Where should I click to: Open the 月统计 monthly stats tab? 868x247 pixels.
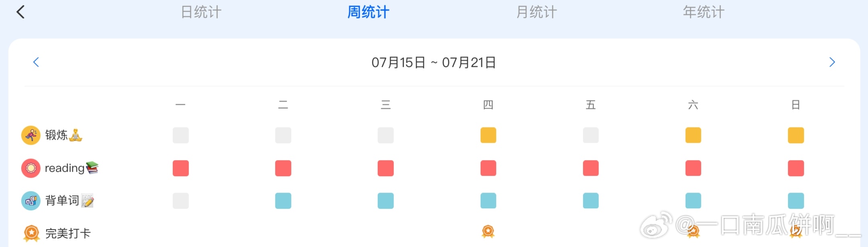click(536, 12)
